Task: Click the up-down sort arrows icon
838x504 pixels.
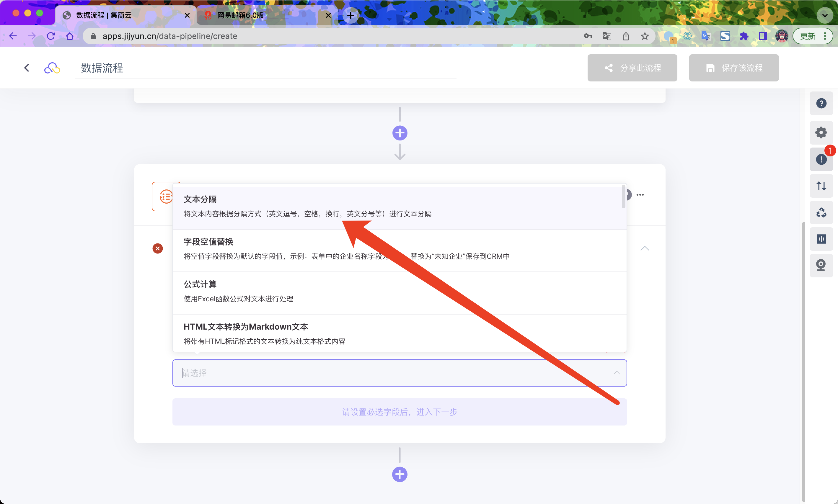Action: [821, 186]
